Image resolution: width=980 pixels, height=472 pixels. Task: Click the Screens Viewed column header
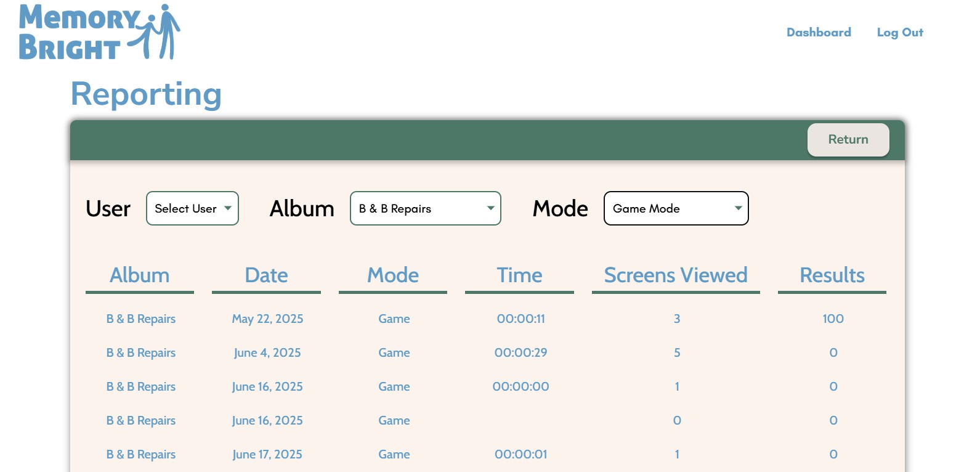tap(676, 275)
